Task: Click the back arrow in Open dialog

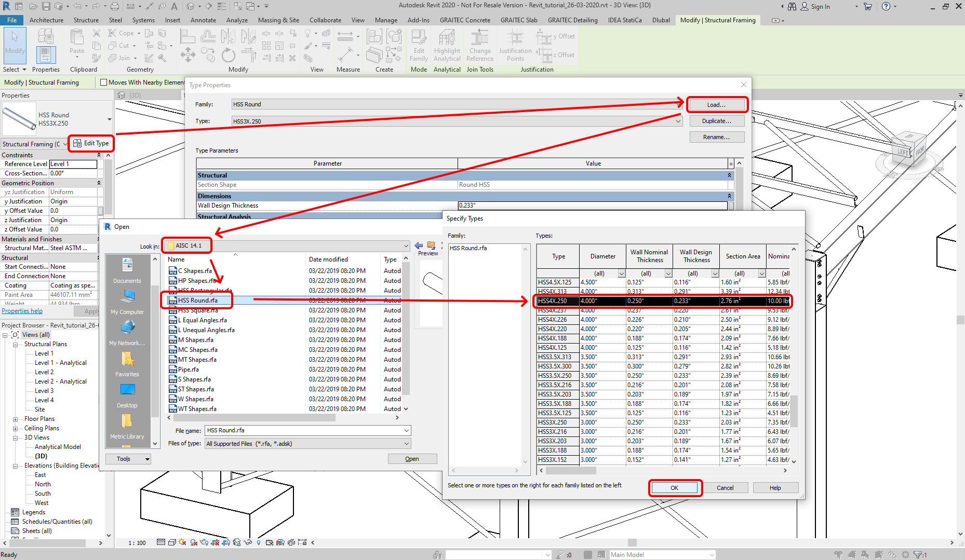Action: (x=419, y=245)
